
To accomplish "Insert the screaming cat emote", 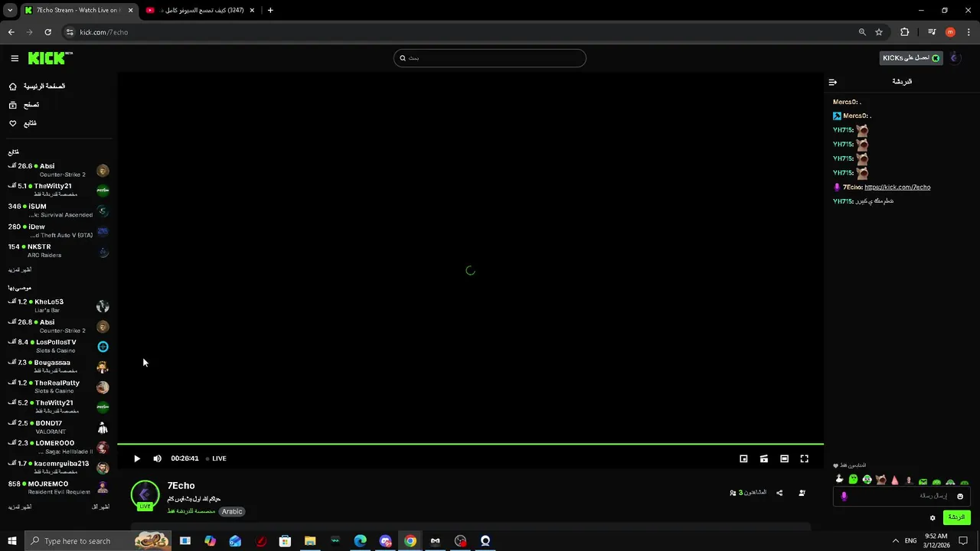I will coord(880,480).
